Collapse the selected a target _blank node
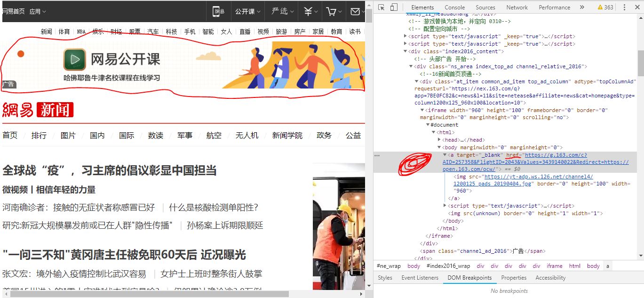 [x=445, y=155]
